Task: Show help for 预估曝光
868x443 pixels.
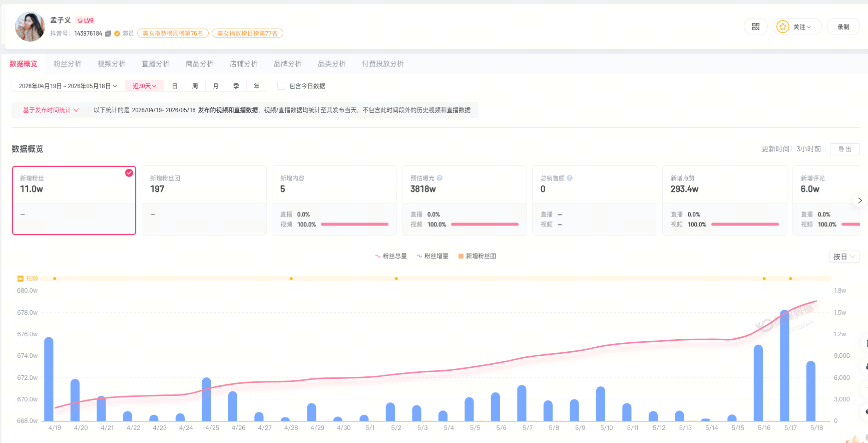Action: coord(440,178)
